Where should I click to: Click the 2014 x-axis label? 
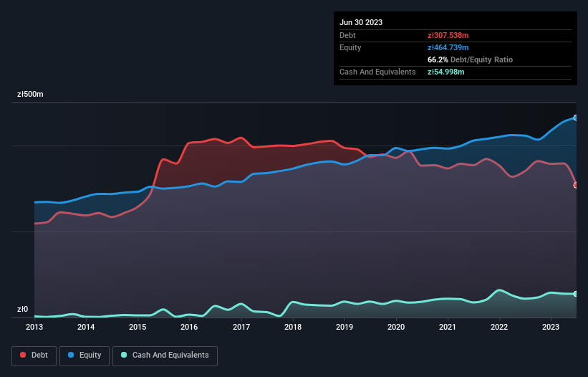(86, 327)
